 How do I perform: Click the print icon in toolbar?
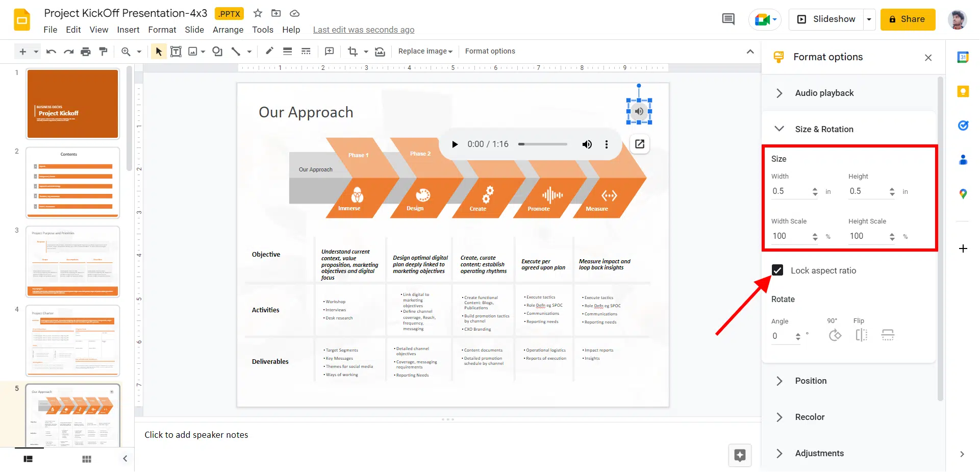[x=86, y=52]
